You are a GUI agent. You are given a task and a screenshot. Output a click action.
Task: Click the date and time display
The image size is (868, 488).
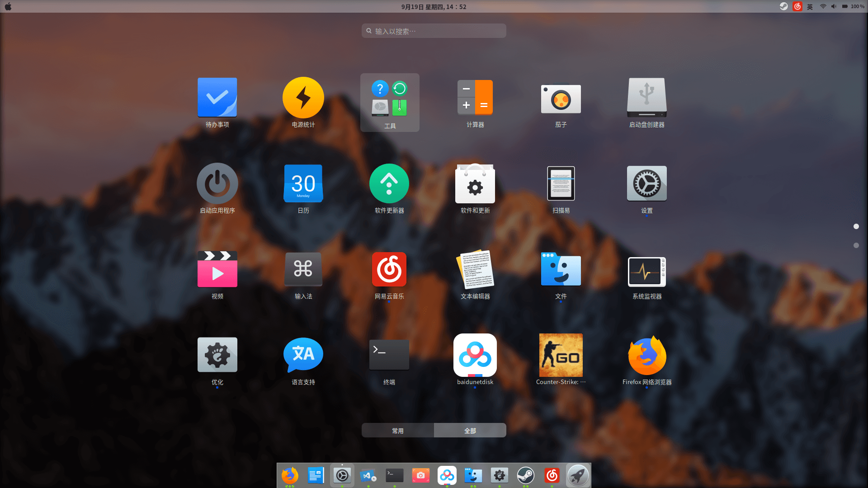tap(434, 6)
